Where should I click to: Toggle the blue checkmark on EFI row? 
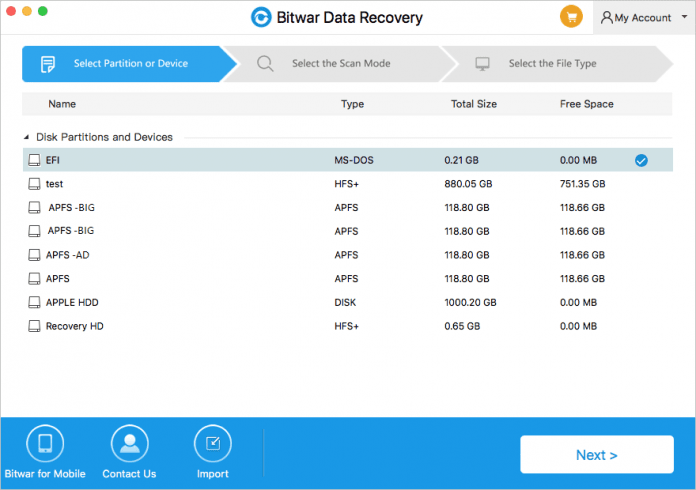[x=640, y=160]
